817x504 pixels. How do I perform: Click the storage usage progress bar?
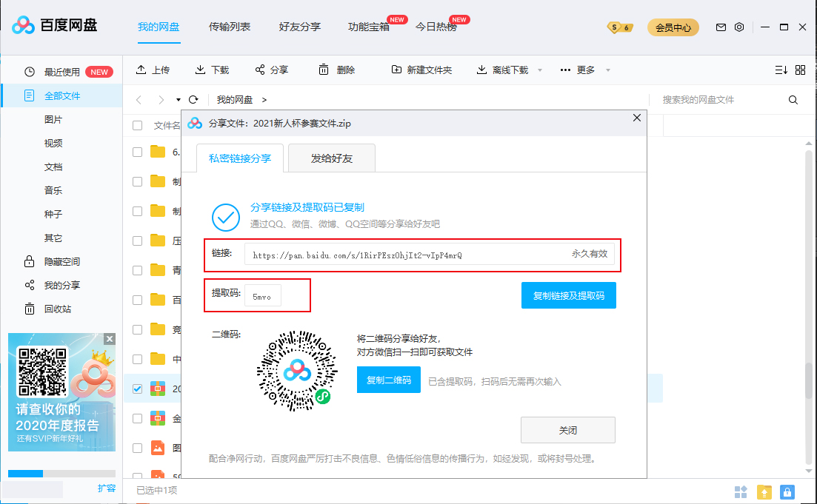pyautogui.click(x=61, y=473)
